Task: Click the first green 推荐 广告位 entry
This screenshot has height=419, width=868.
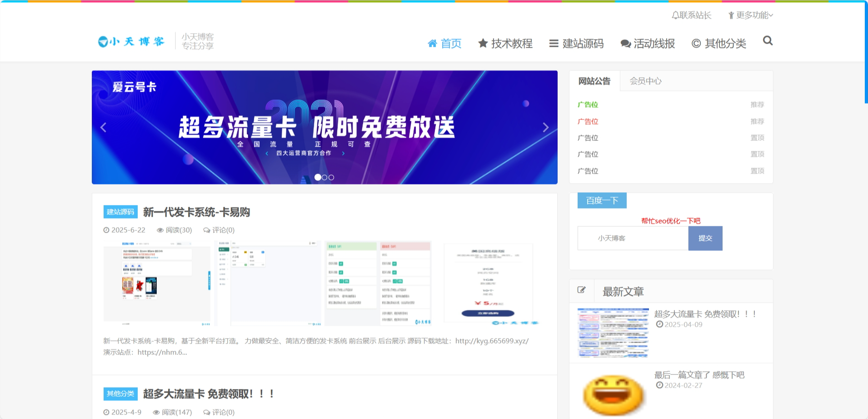Action: tap(588, 105)
